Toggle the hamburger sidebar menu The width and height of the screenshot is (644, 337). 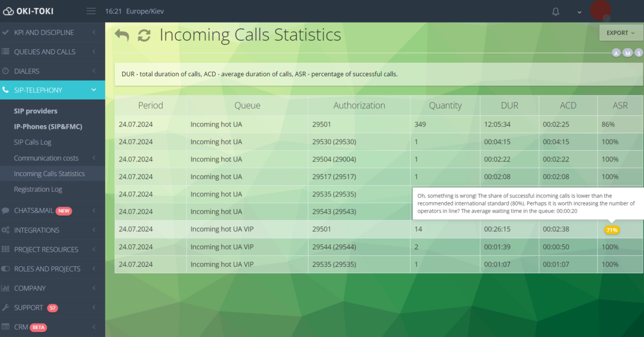[91, 11]
